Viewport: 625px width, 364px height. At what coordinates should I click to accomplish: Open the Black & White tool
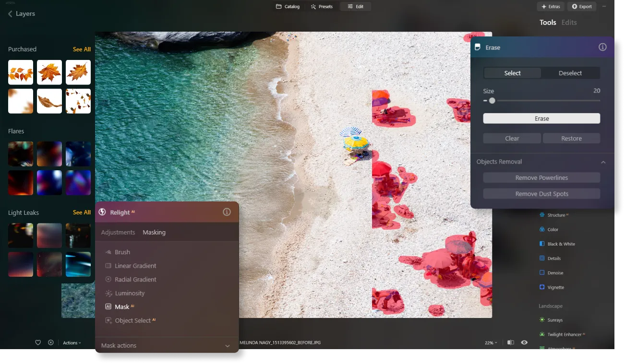click(557, 244)
